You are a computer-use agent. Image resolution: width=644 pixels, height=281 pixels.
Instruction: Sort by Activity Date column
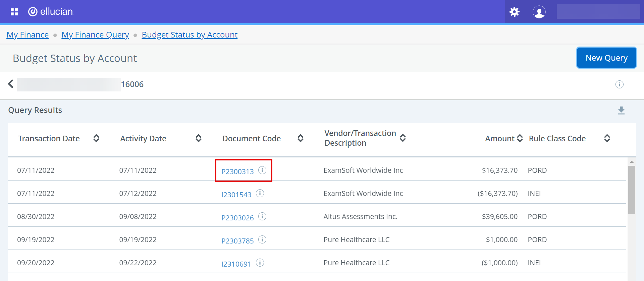pyautogui.click(x=199, y=138)
